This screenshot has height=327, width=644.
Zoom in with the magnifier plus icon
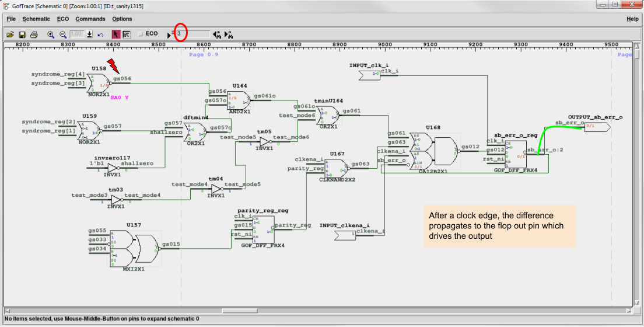tap(51, 34)
